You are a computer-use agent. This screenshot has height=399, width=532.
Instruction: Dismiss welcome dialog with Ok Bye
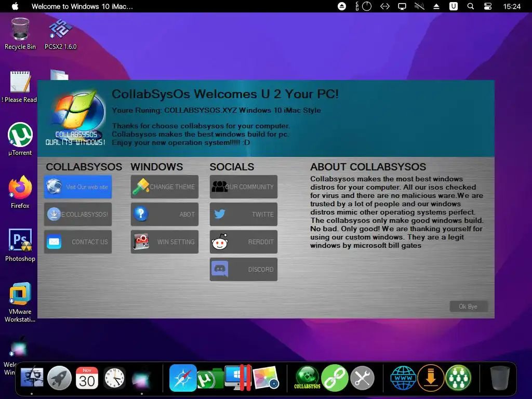pos(468,307)
